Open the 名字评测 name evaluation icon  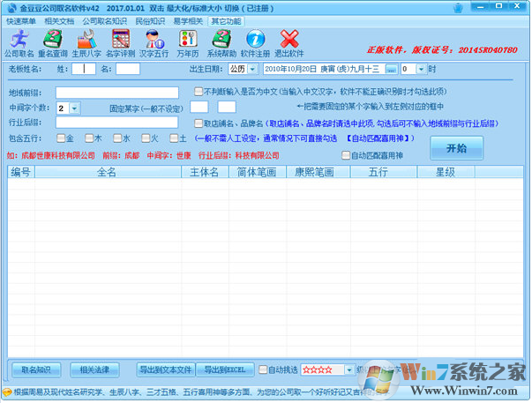(x=121, y=40)
